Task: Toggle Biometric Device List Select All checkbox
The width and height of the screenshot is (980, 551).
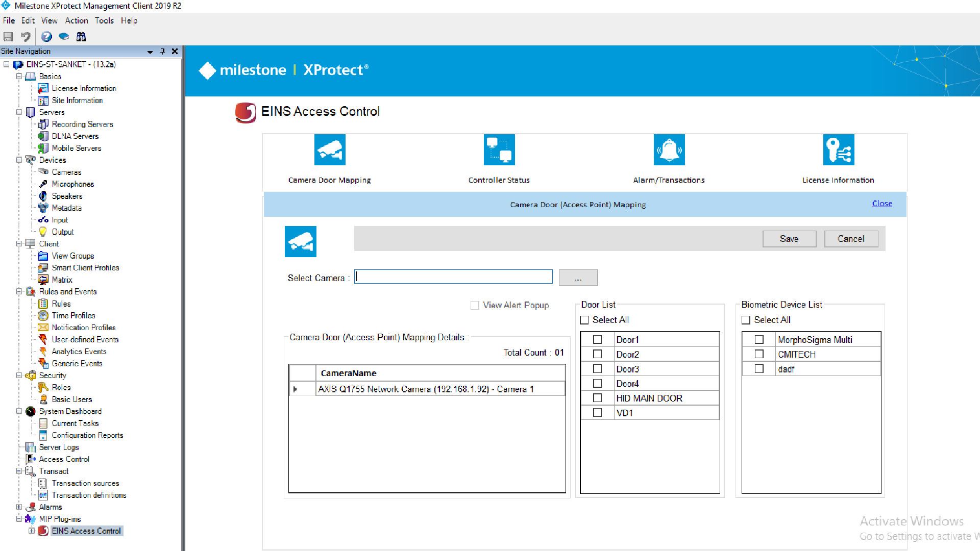Action: click(x=746, y=320)
